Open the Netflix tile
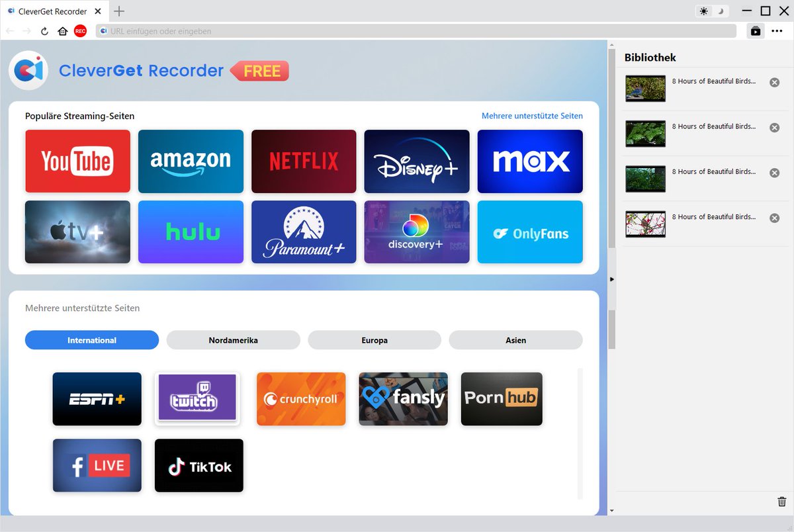This screenshot has width=794, height=532. pyautogui.click(x=304, y=161)
